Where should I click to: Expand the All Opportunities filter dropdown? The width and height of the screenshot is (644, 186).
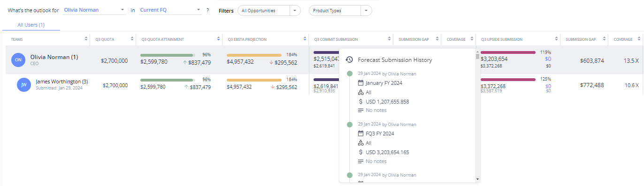pos(269,10)
